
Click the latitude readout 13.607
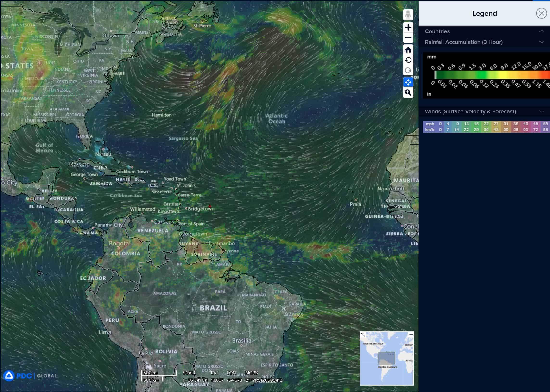click(217, 380)
